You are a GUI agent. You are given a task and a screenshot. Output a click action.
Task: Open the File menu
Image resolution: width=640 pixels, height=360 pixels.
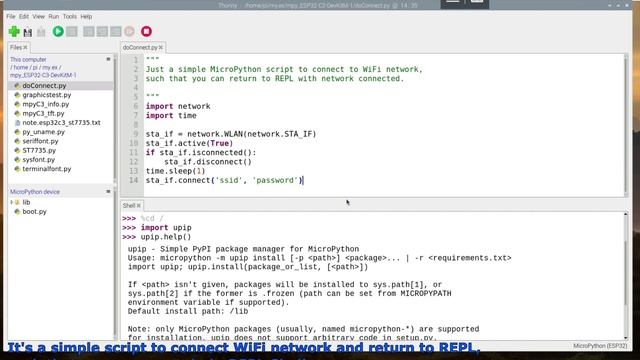point(11,16)
